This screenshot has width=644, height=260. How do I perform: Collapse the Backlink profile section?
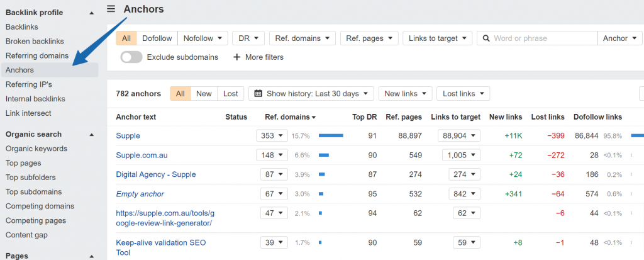92,13
